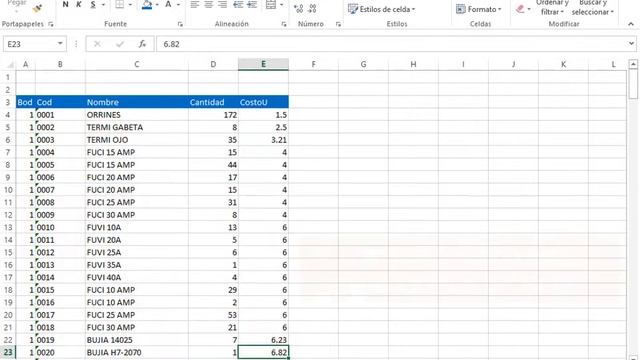This screenshot has width=640, height=360.
Task: Click Merge and center icon
Action: [271, 5]
